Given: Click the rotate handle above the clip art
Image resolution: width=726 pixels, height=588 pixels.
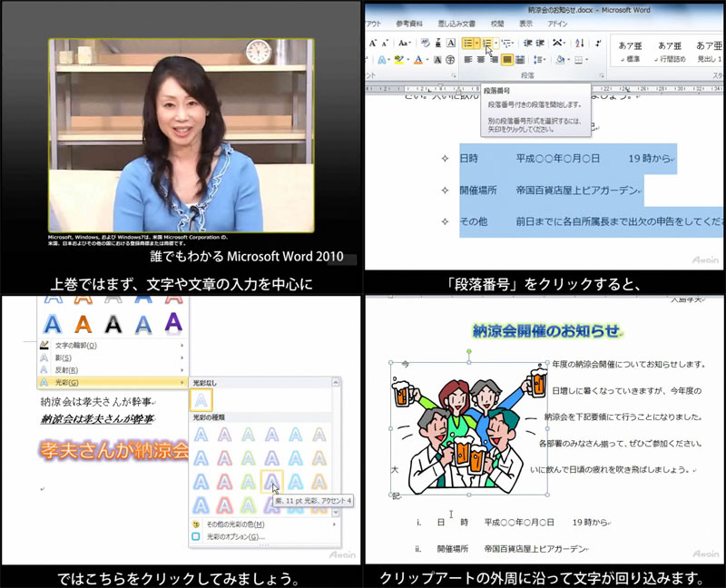Looking at the screenshot, I should [469, 352].
